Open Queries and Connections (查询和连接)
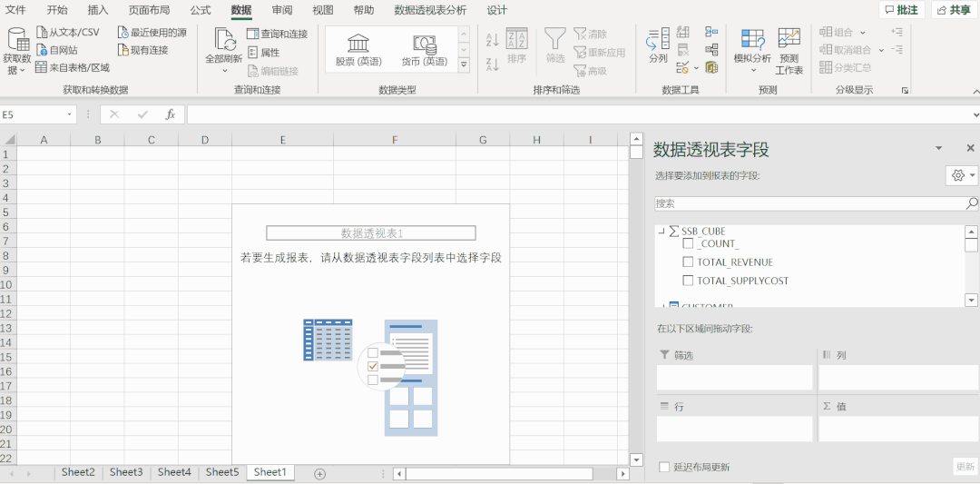Screen dimensions: 980x484 pos(278,34)
